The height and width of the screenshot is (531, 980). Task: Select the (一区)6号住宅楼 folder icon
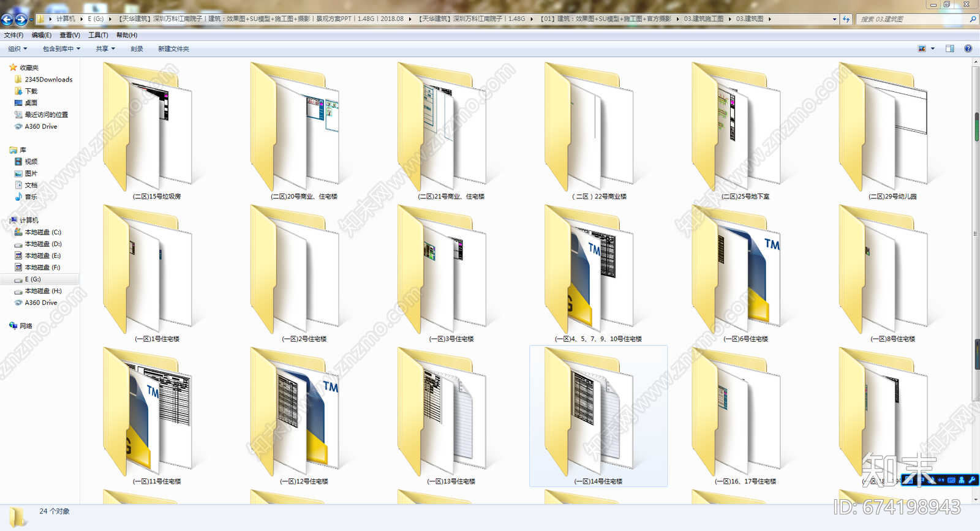(736, 269)
